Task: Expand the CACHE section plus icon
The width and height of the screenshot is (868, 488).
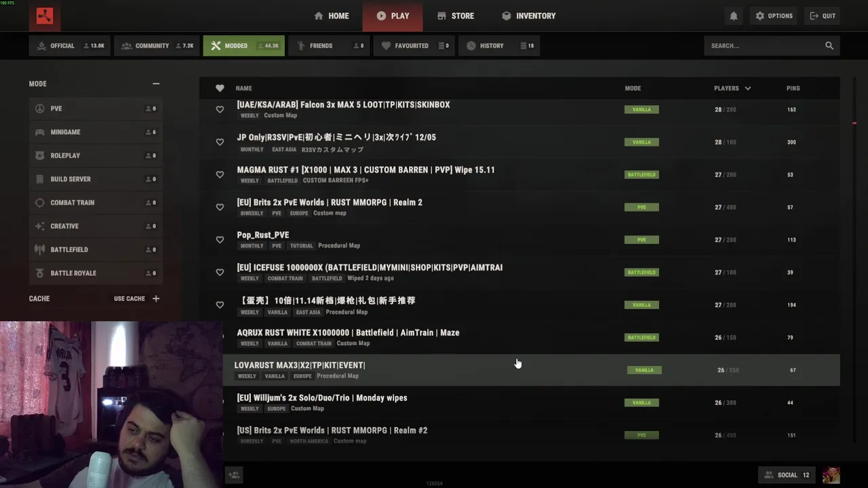Action: coord(156,298)
